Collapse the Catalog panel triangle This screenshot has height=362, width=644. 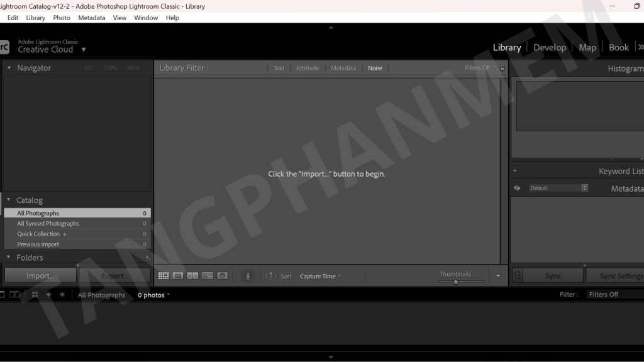click(x=9, y=200)
